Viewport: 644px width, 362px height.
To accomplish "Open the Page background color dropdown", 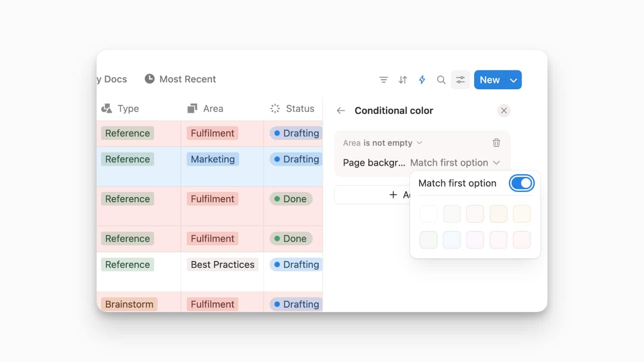I will point(455,163).
